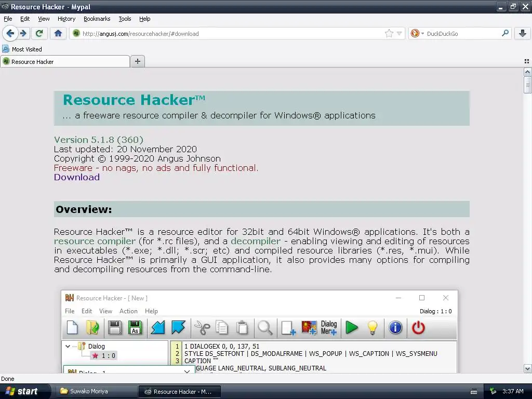Open the Most Visited bookmarks folder
Image resolution: width=532 pixels, height=399 pixels.
coord(22,49)
